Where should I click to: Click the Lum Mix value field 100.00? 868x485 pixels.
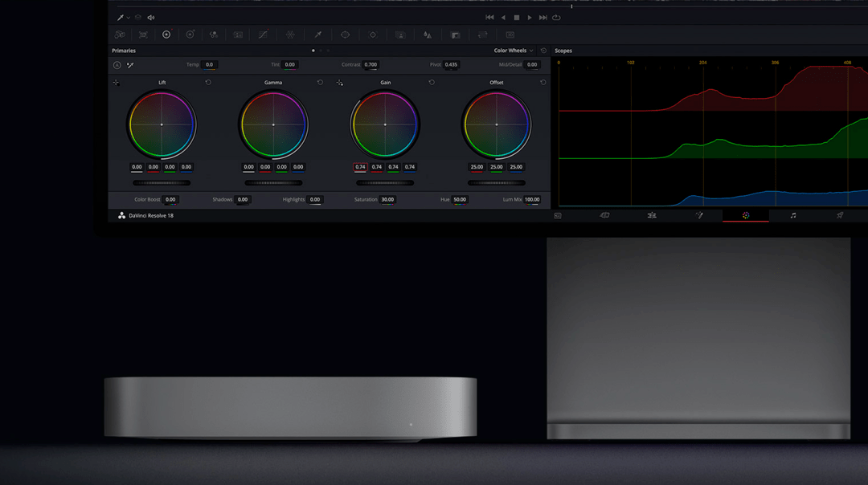tap(532, 200)
